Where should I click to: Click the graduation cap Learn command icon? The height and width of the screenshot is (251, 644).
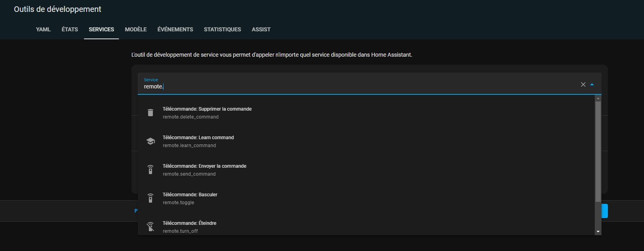pos(150,141)
